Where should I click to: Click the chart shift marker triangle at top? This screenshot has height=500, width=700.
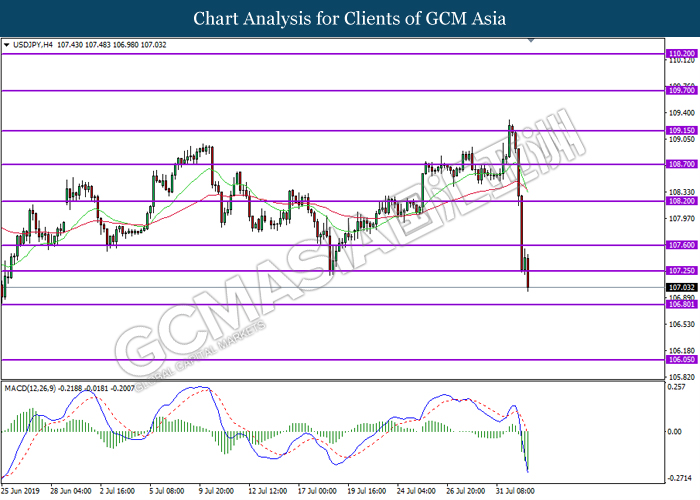tap(531, 40)
